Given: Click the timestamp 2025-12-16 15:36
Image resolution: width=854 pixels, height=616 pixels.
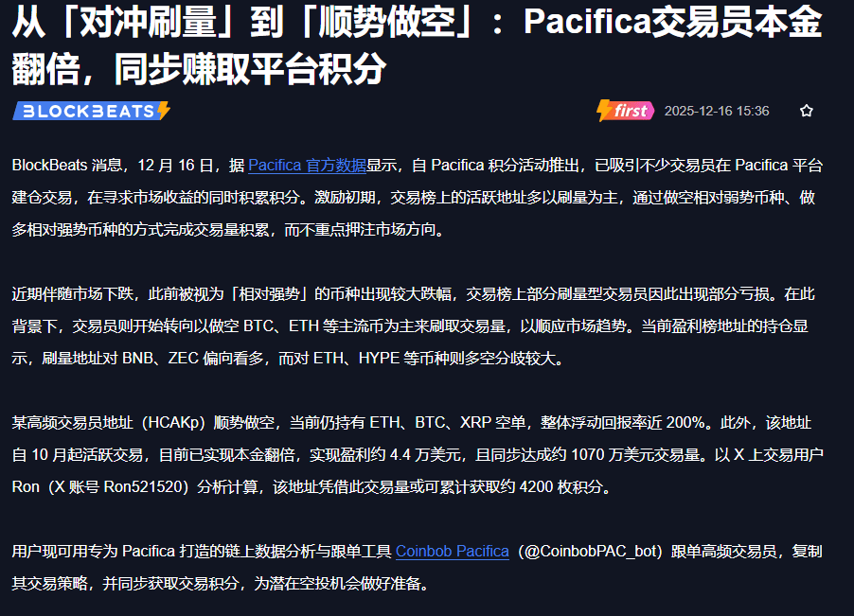Looking at the screenshot, I should (717, 111).
